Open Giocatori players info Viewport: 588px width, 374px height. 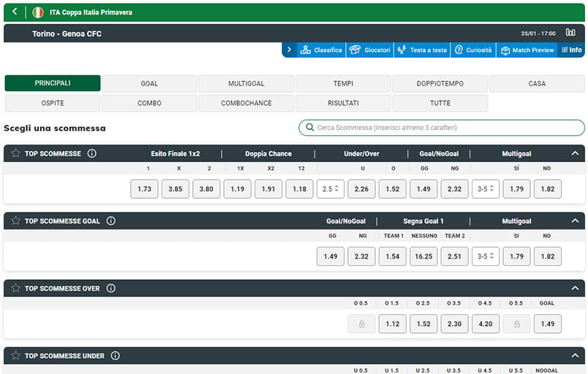[x=370, y=50]
